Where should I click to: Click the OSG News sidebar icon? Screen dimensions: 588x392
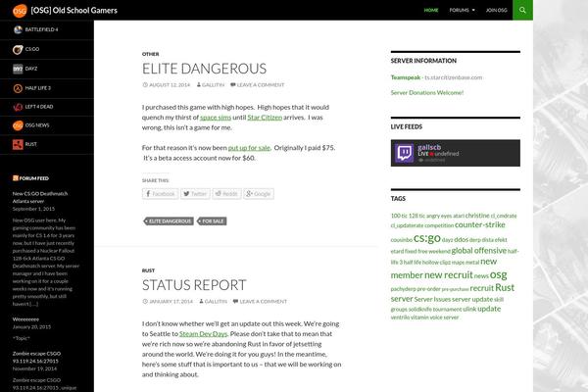coord(18,125)
